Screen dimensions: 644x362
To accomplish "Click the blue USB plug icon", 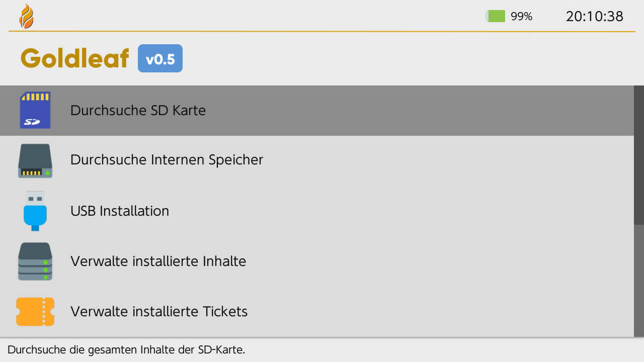I will tap(35, 211).
